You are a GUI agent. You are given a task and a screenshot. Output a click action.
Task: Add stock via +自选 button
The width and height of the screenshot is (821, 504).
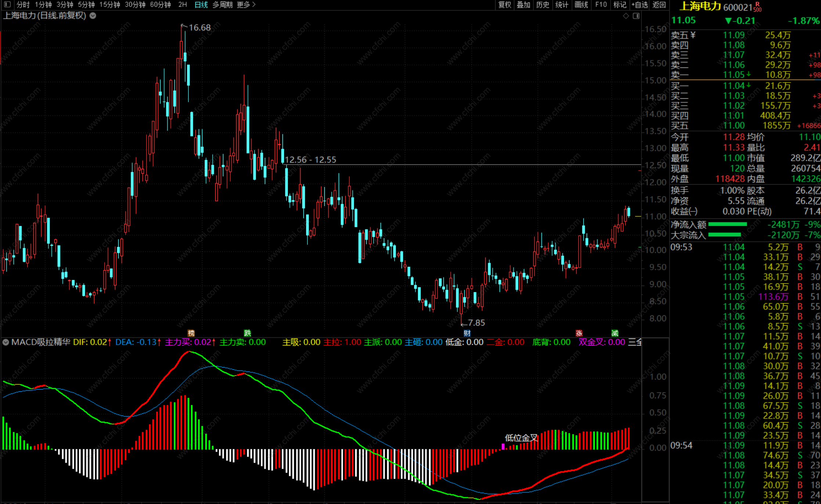(x=640, y=5)
